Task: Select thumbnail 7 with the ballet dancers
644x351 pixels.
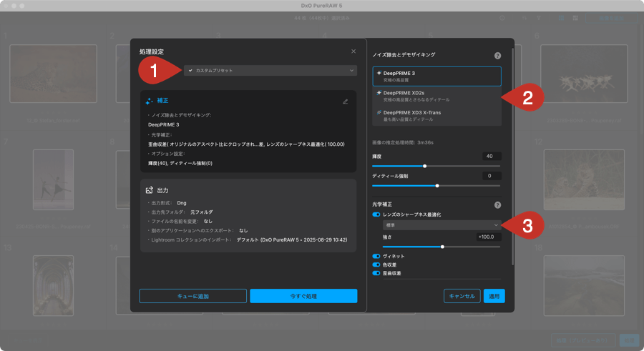Action: 54,180
